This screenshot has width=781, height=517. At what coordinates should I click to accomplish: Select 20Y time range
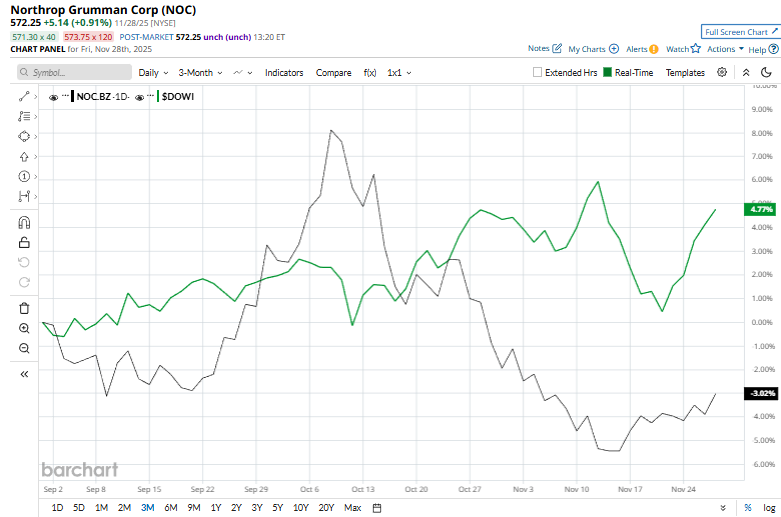coord(326,508)
